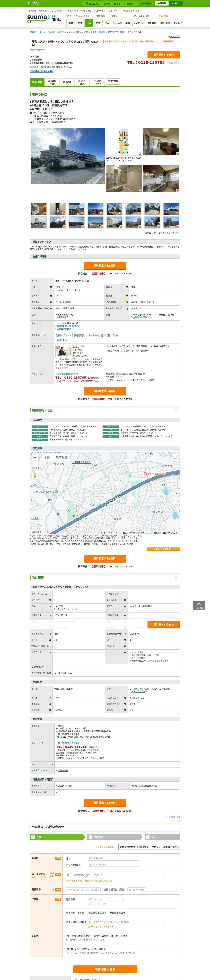This screenshot has width=210, height=980.
Task: Click the 内容確認へ進む button
Action: 105,969
